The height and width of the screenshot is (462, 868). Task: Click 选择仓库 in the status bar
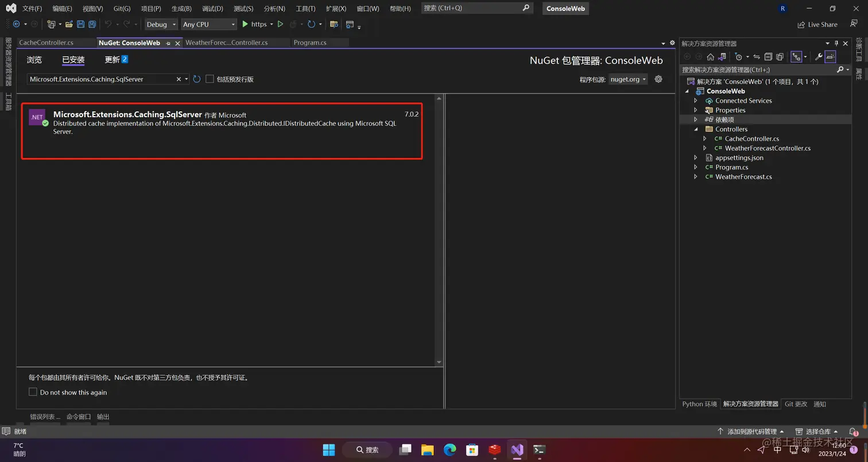[817, 432]
